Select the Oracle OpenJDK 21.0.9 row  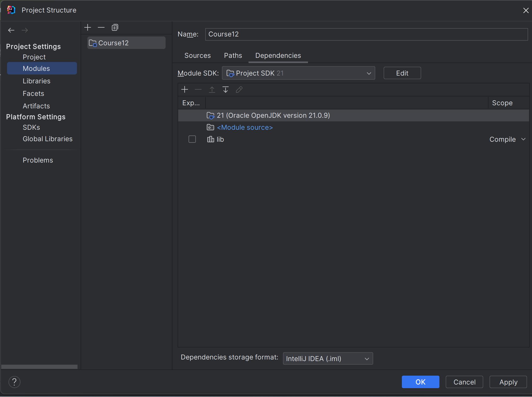point(353,115)
